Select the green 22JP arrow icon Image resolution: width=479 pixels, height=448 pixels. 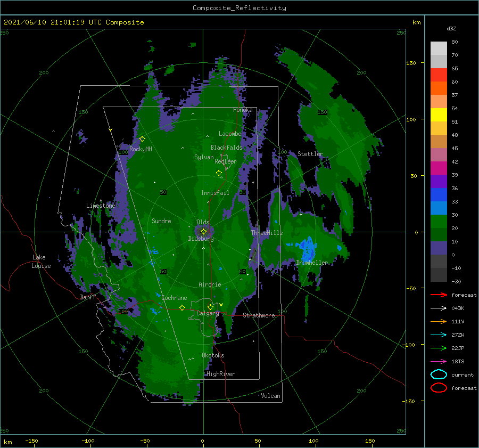coord(439,348)
